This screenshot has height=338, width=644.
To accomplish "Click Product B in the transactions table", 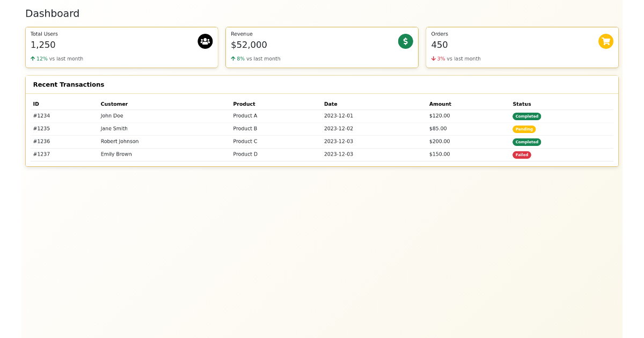I will (245, 128).
